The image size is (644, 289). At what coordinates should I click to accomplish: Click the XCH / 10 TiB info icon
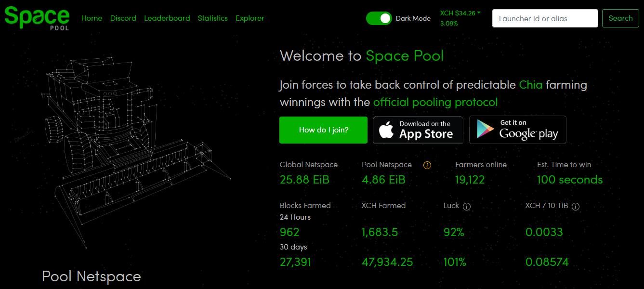(x=576, y=206)
